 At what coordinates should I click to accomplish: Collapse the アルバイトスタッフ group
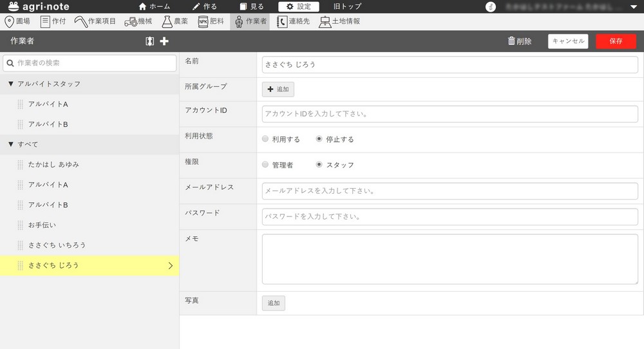[11, 84]
